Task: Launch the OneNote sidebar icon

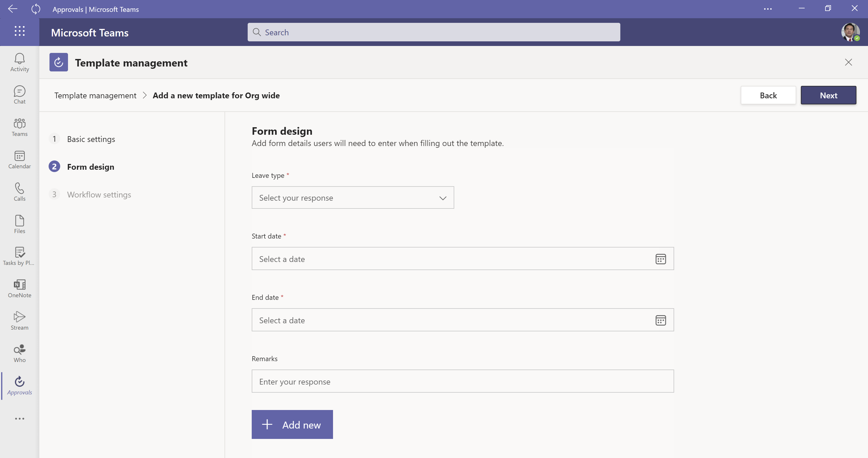Action: [20, 289]
